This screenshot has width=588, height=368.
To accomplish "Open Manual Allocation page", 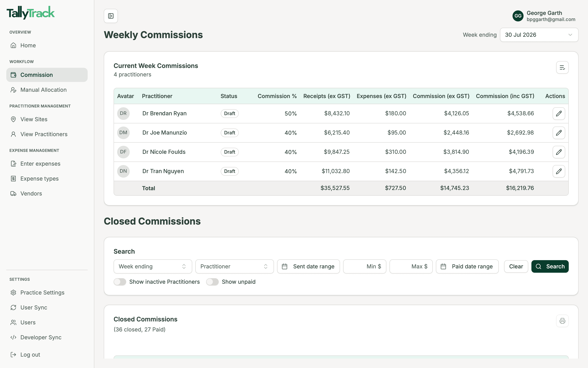I will tap(47, 90).
